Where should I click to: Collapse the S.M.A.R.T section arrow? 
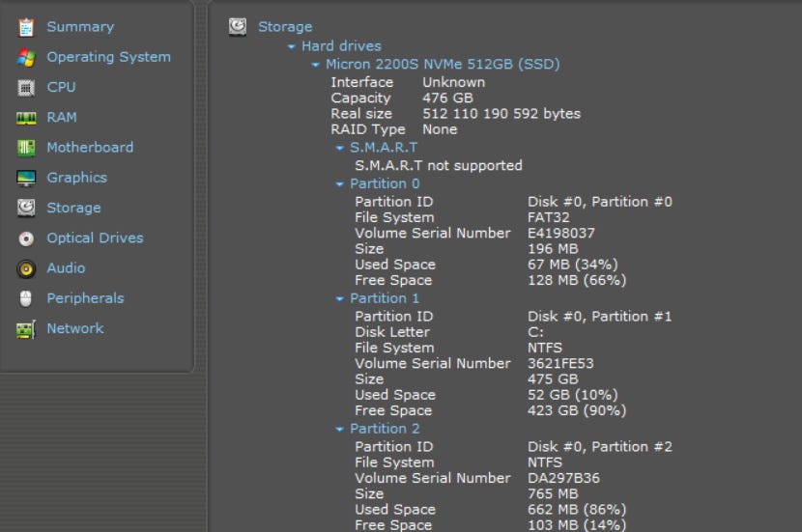pos(339,148)
